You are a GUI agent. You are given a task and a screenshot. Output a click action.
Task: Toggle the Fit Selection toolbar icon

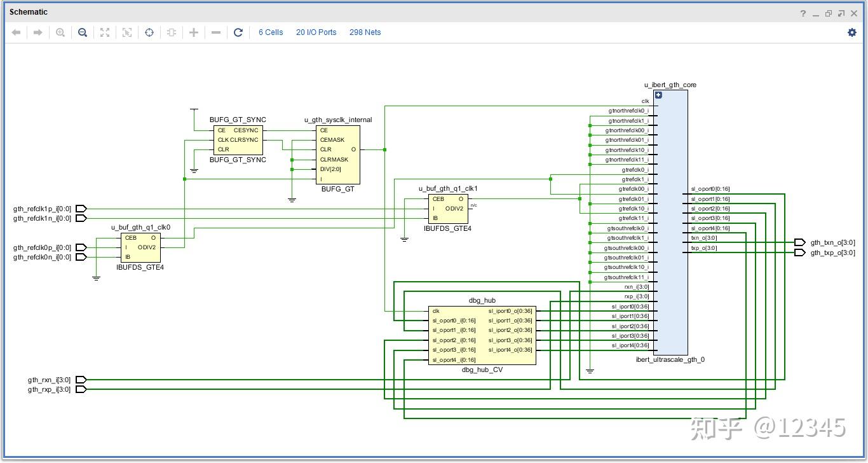(127, 32)
